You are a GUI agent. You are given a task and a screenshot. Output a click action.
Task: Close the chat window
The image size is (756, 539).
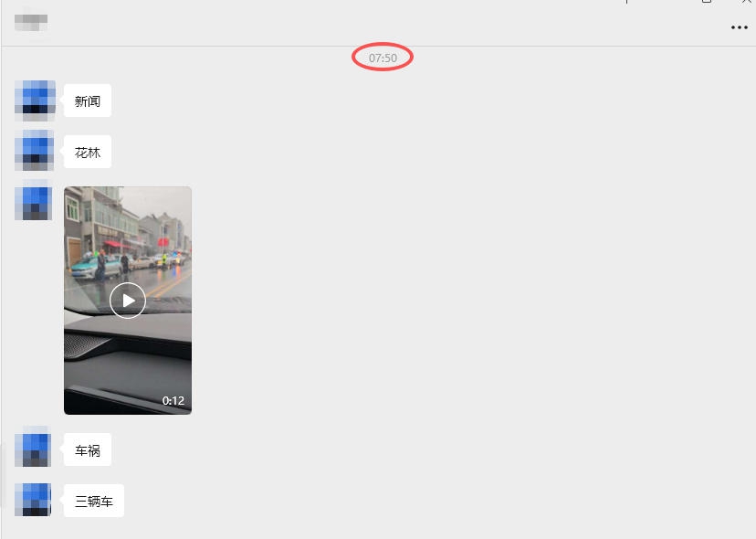tap(746, 2)
